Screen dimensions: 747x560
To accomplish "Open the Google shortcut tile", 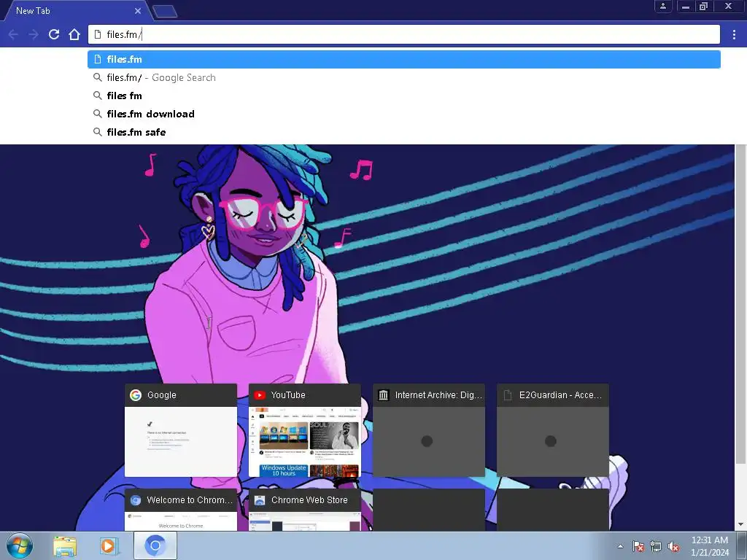I will (181, 430).
